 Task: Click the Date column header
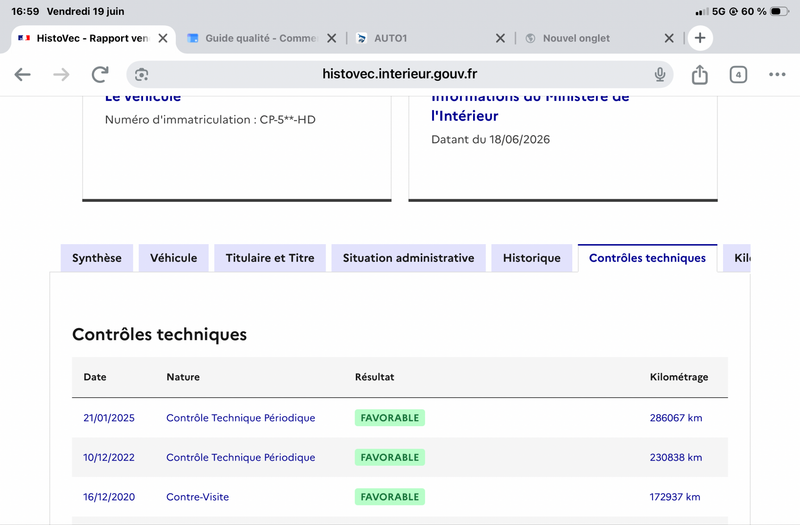pyautogui.click(x=95, y=377)
